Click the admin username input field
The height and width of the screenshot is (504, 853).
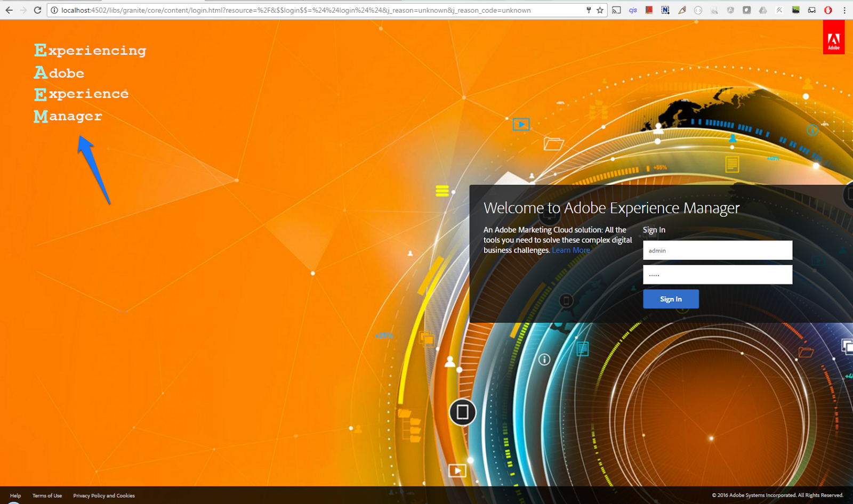click(717, 250)
